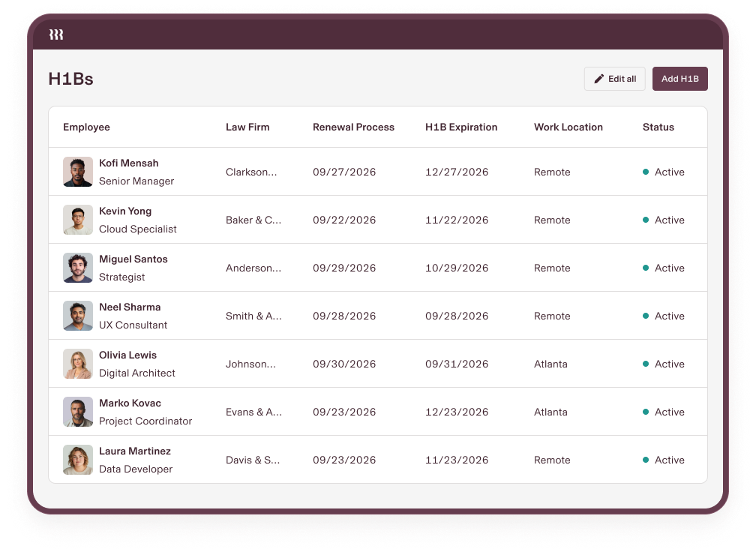
Task: Click Kofi Mensah's Active status
Action: pos(664,172)
